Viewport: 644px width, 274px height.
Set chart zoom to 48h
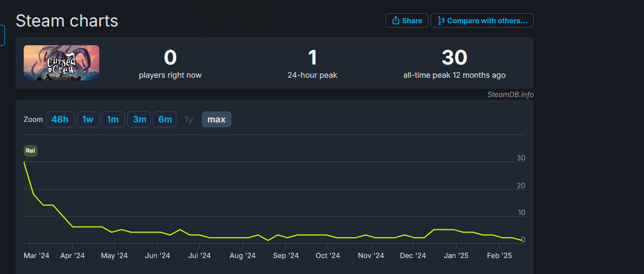pyautogui.click(x=60, y=120)
